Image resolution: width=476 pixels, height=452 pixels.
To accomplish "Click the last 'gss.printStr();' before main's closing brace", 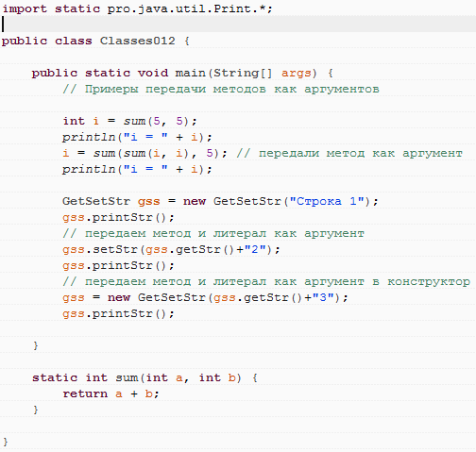I will [x=118, y=314].
